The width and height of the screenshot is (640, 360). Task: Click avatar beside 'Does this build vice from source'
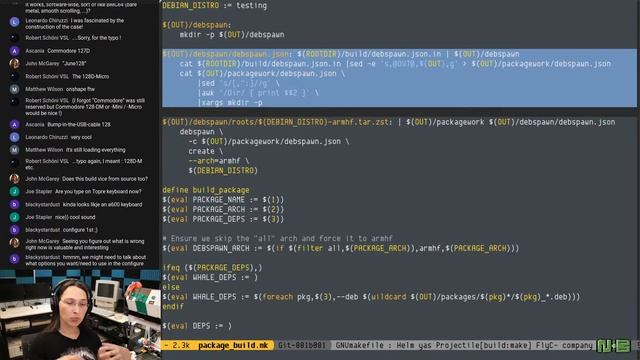(14, 179)
